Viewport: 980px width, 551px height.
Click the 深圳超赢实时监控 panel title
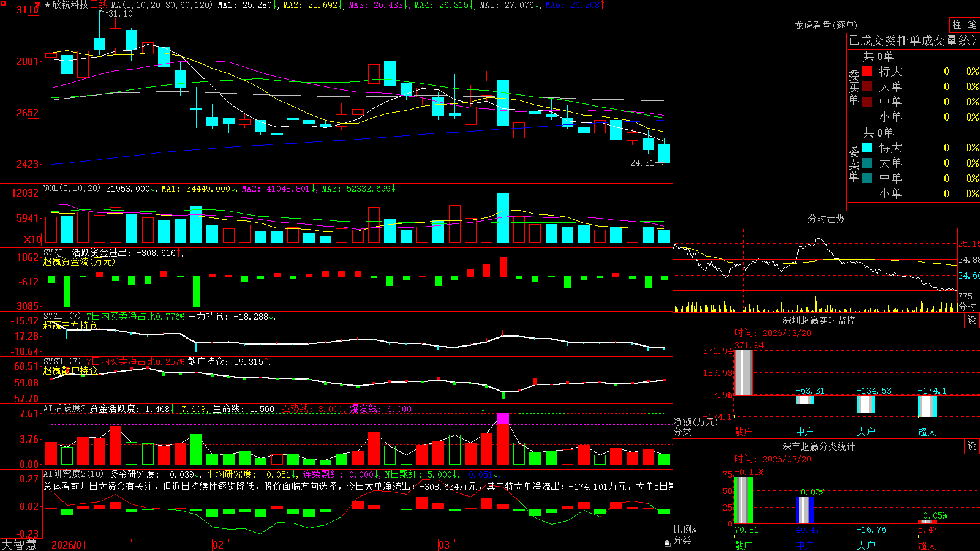[x=818, y=320]
